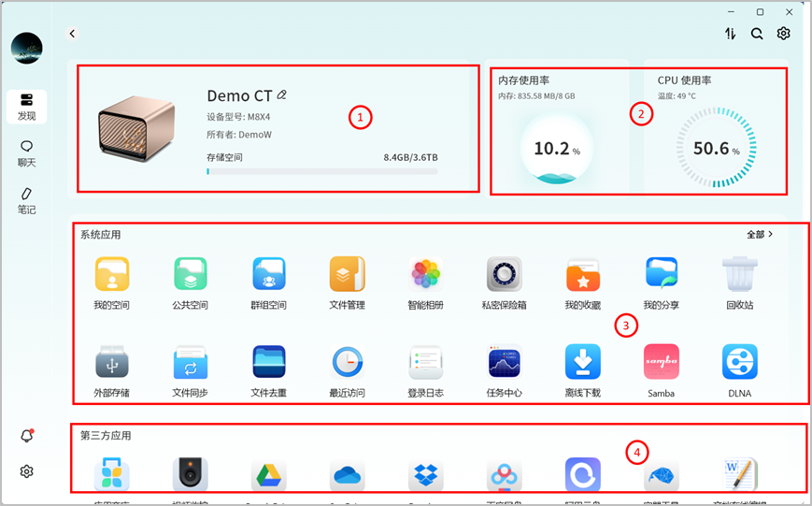812x506 pixels.
Task: Launch 智能相册 photo album
Action: point(425,275)
